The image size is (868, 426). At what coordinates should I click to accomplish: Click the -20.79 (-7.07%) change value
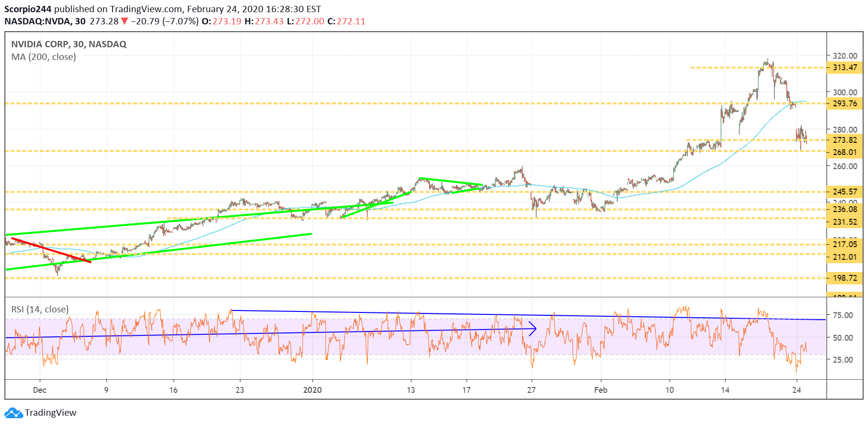pos(165,21)
